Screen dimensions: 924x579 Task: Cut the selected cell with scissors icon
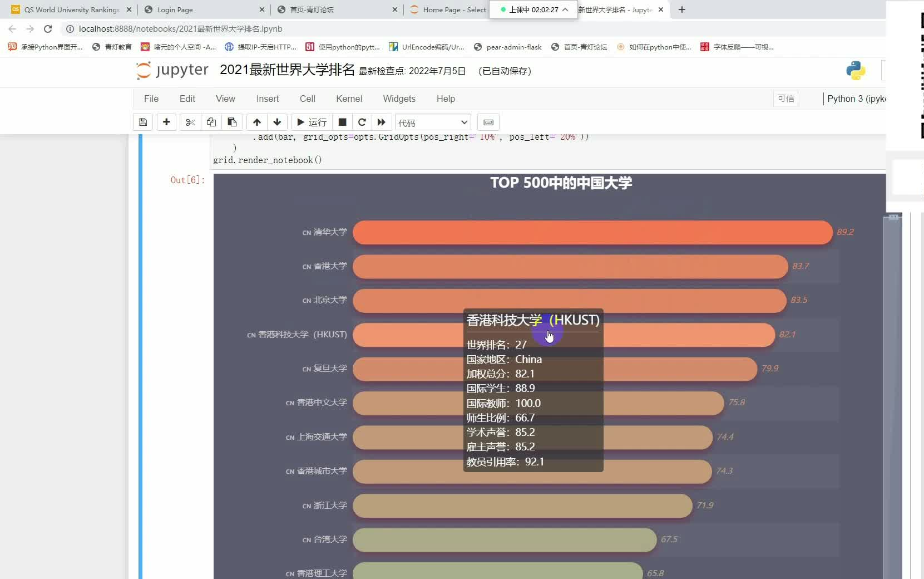click(190, 122)
